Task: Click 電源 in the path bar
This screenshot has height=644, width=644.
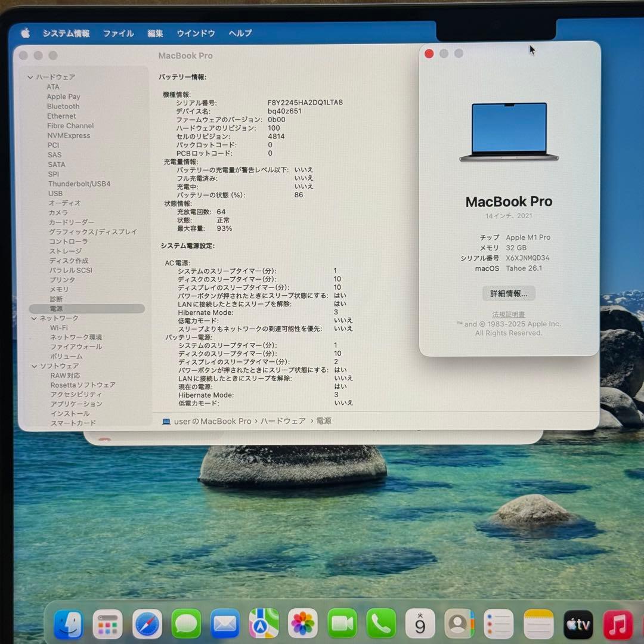Action: click(324, 420)
